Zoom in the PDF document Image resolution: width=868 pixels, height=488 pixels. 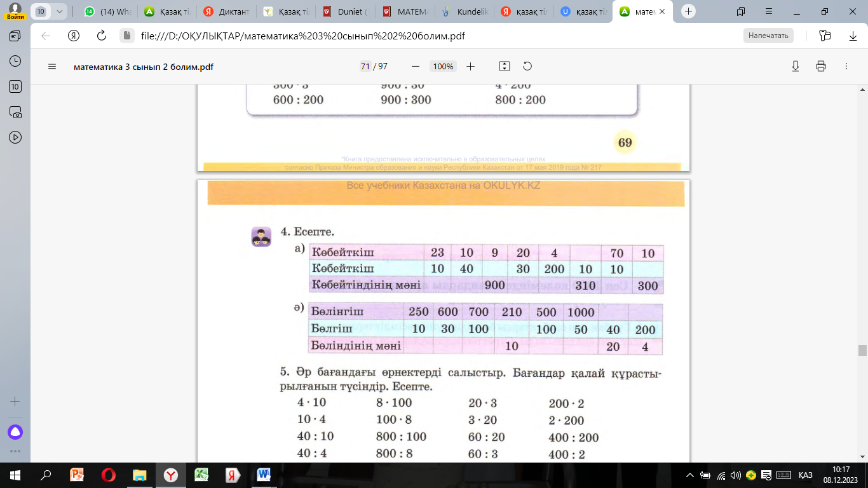470,66
